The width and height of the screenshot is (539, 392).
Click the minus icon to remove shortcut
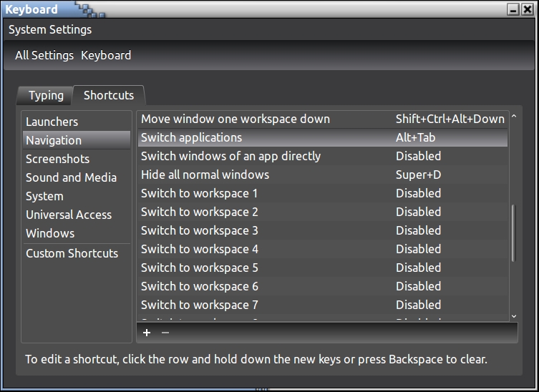tap(165, 333)
